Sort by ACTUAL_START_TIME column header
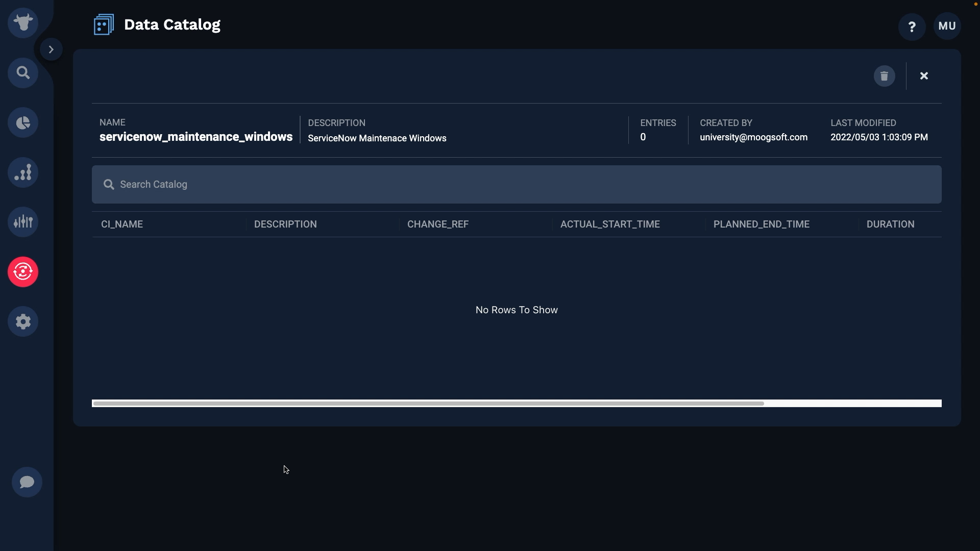 tap(610, 224)
